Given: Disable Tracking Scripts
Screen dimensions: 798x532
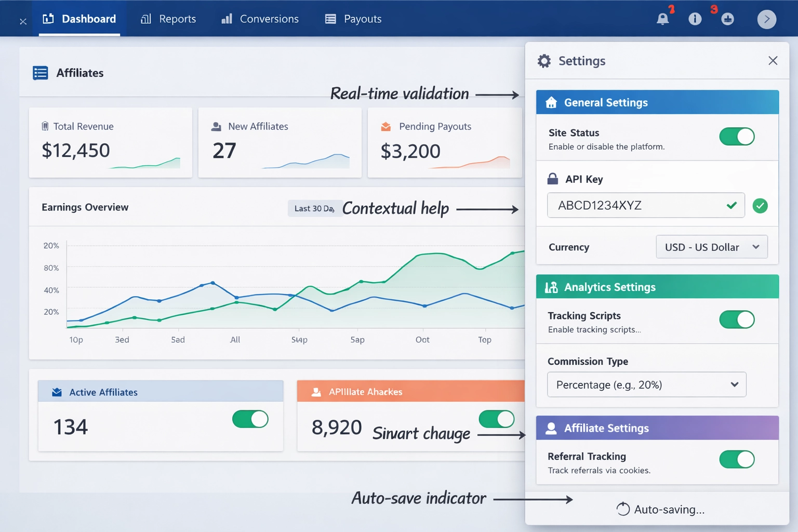Looking at the screenshot, I should (737, 320).
